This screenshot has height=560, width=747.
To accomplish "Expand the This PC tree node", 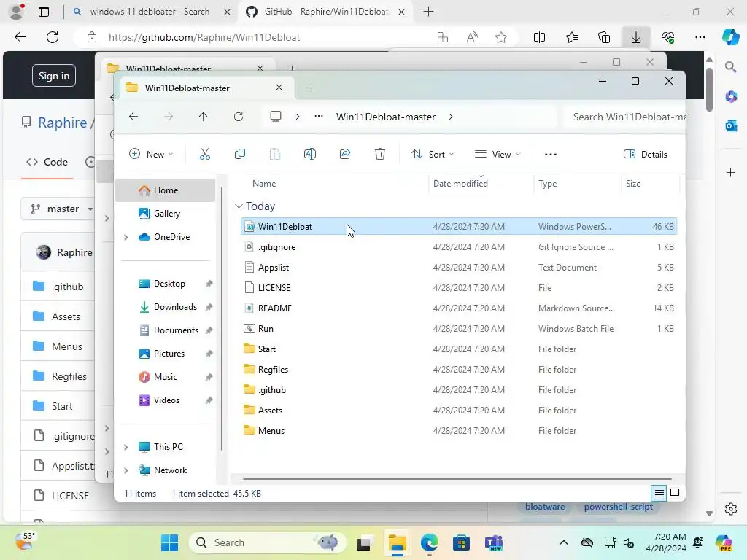I will point(125,447).
